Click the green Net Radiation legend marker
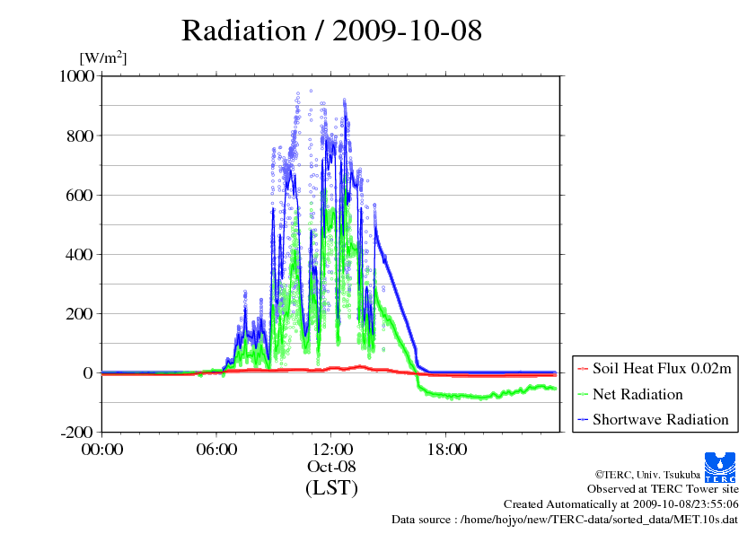The width and height of the screenshot is (756, 534). click(x=583, y=395)
